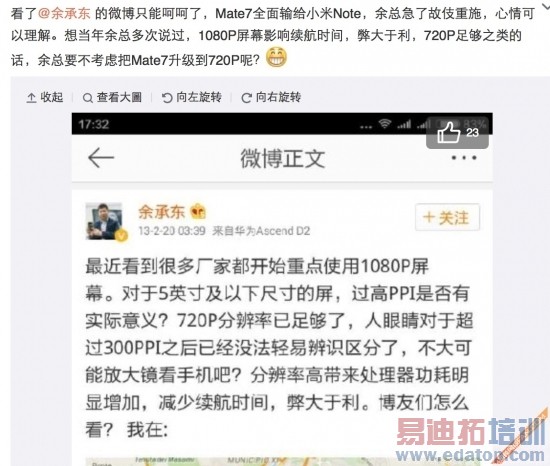Click the 来自华为Ascend D2 source text
Image resolution: width=550 pixels, height=466 pixels.
(261, 231)
